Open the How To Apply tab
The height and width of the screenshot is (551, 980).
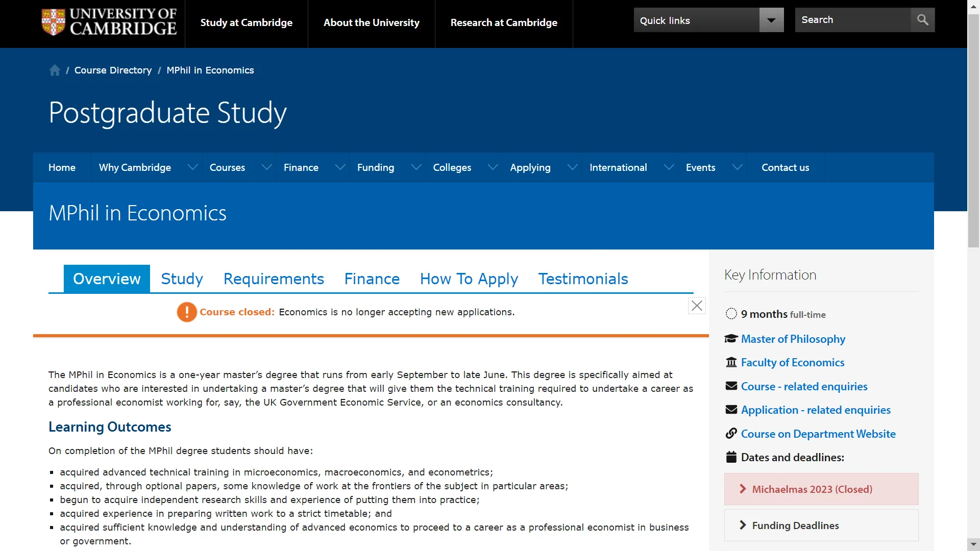tap(469, 279)
